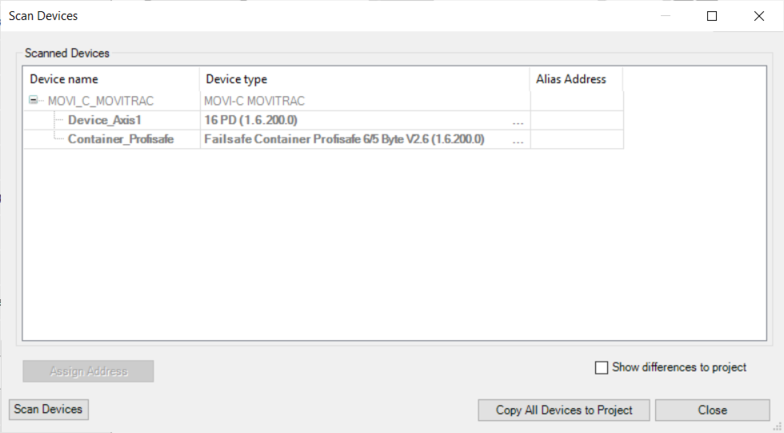The image size is (784, 433).
Task: Click the Device name column header
Action: click(x=110, y=79)
